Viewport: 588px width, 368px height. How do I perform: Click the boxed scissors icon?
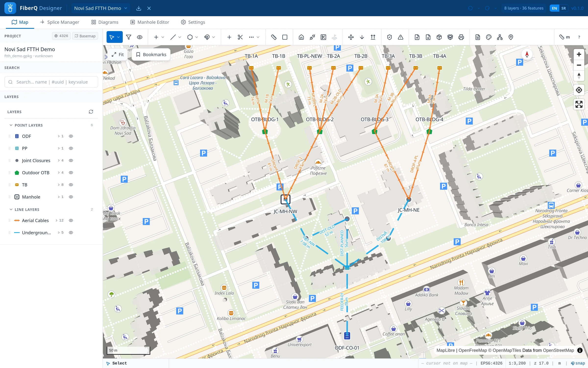coord(323,37)
